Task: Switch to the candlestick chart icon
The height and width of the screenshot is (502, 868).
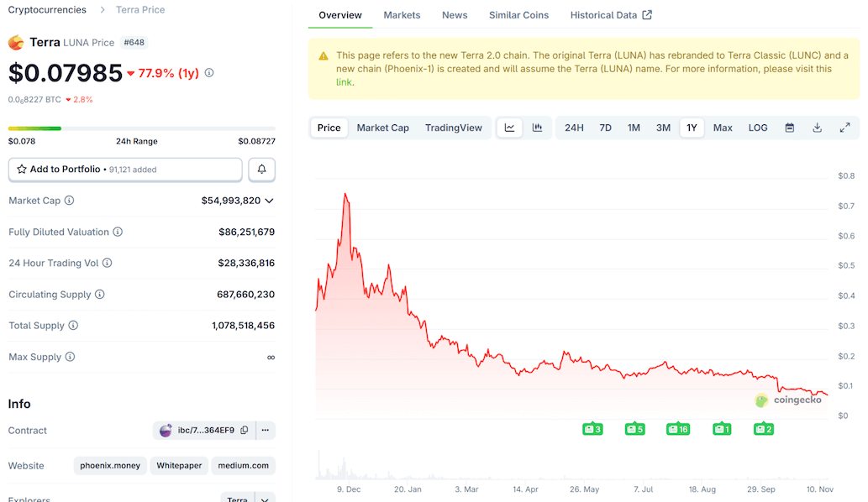Action: click(x=537, y=127)
